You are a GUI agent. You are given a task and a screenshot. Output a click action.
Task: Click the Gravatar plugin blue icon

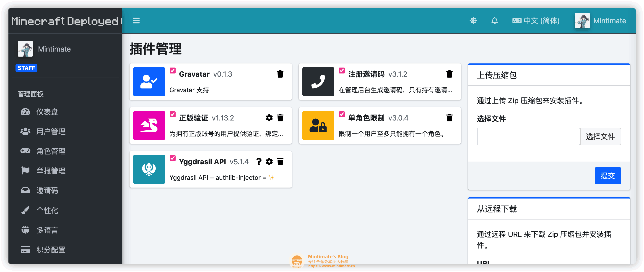pyautogui.click(x=149, y=81)
